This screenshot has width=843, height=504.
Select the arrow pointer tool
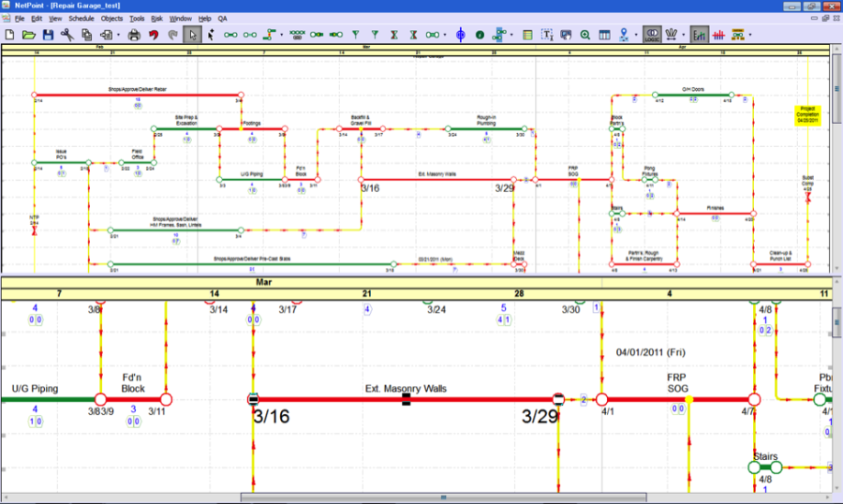pos(192,35)
